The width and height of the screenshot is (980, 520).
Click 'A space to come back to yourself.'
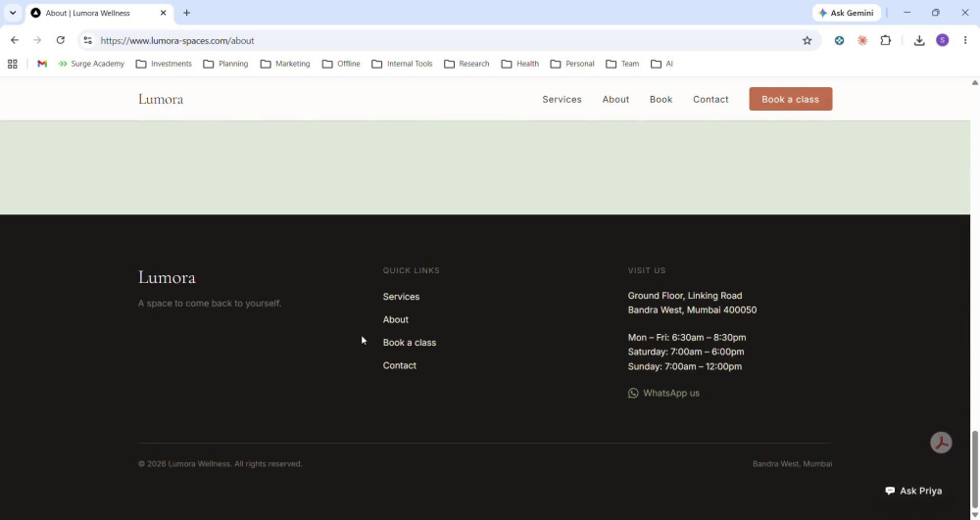[210, 304]
